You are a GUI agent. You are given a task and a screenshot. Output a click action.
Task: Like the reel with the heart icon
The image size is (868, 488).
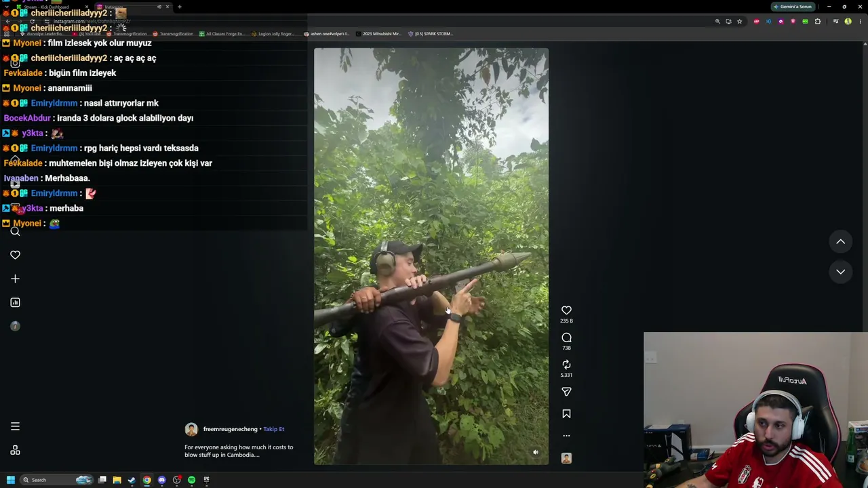566,310
